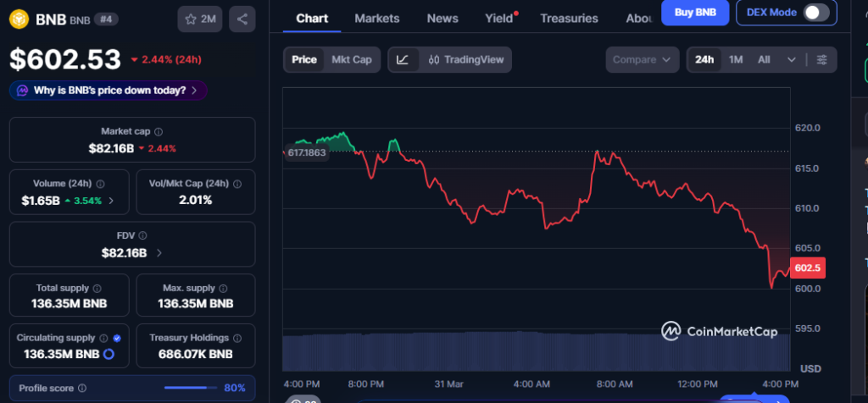Image resolution: width=868 pixels, height=403 pixels.
Task: Select the line chart view icon
Action: point(403,59)
